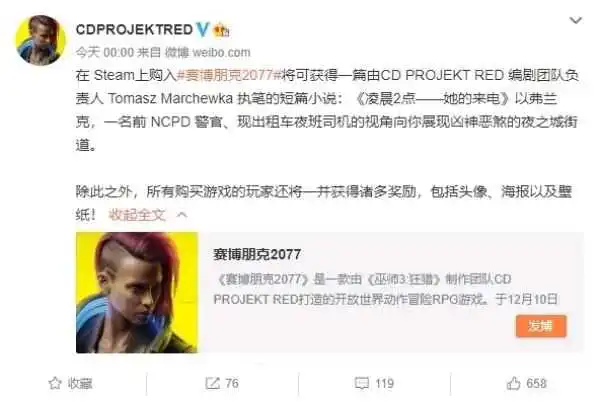Viewport: 600px width, 403px height.
Task: Click the thumbs-up like icon
Action: point(514,383)
